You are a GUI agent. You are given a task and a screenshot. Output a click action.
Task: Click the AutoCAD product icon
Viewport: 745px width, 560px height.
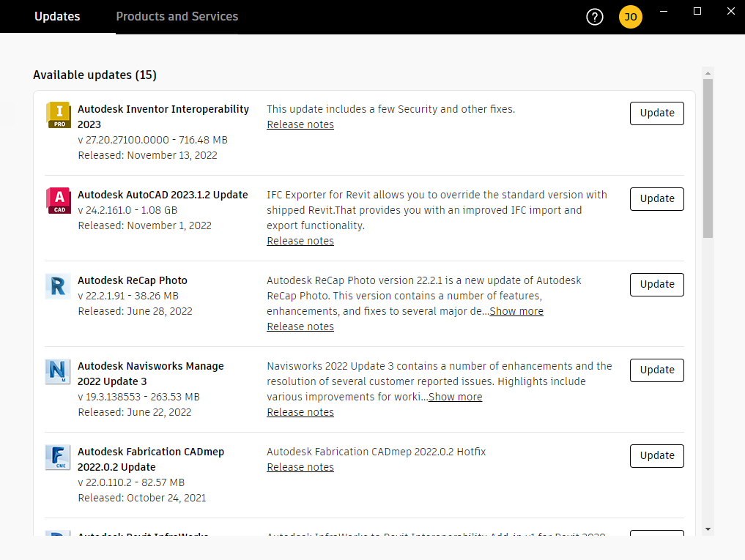pyautogui.click(x=59, y=201)
